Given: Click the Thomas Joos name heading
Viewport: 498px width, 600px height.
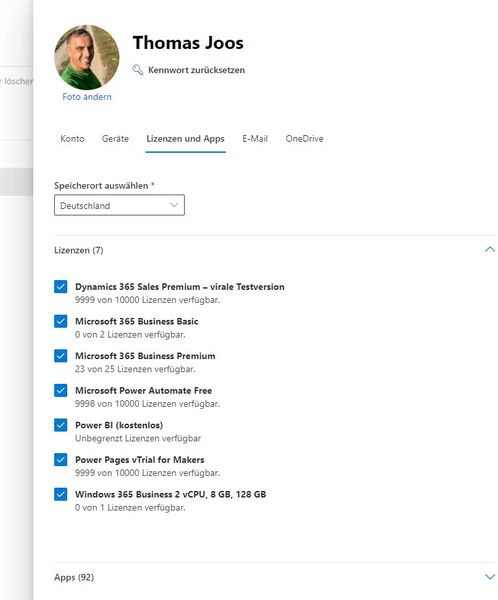Looking at the screenshot, I should (188, 42).
